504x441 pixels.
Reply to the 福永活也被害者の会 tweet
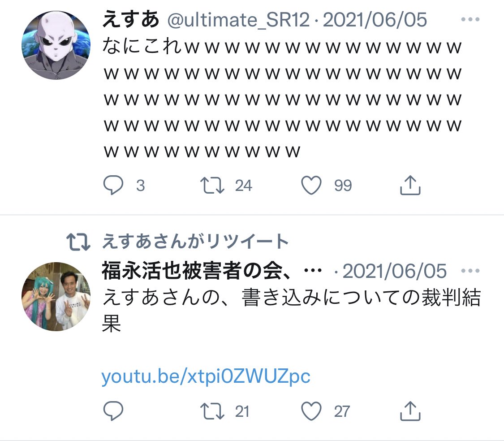[113, 411]
